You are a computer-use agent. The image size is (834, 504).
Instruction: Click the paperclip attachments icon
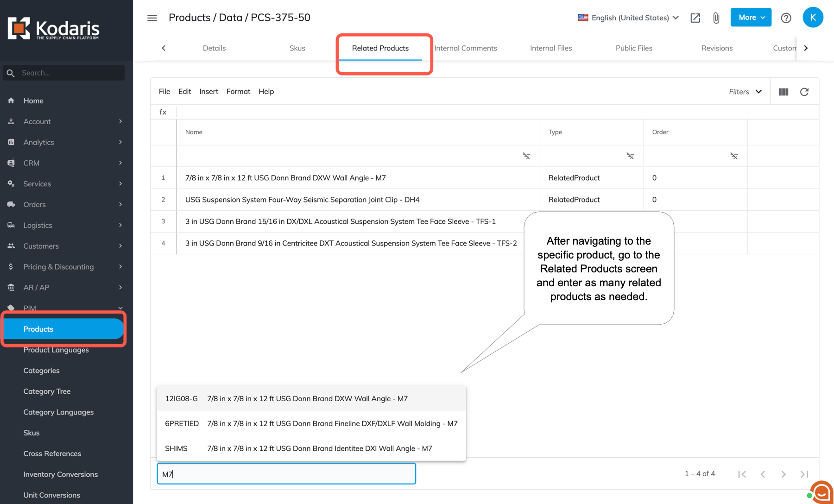pos(716,18)
